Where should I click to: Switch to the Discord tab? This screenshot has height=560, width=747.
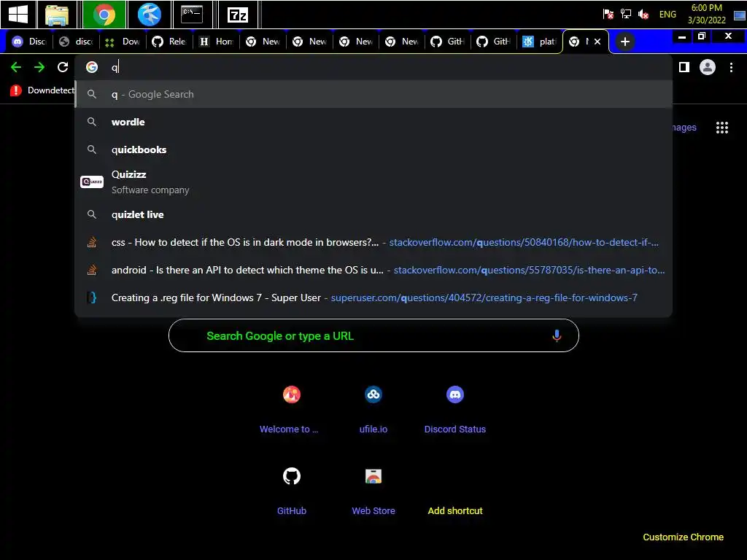[29, 42]
